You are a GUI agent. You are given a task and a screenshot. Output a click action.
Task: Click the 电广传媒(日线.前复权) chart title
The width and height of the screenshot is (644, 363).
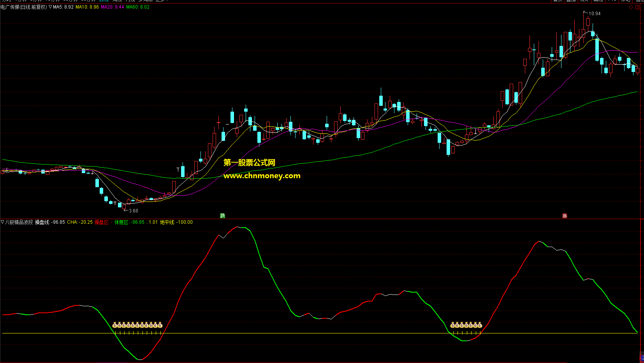click(24, 7)
